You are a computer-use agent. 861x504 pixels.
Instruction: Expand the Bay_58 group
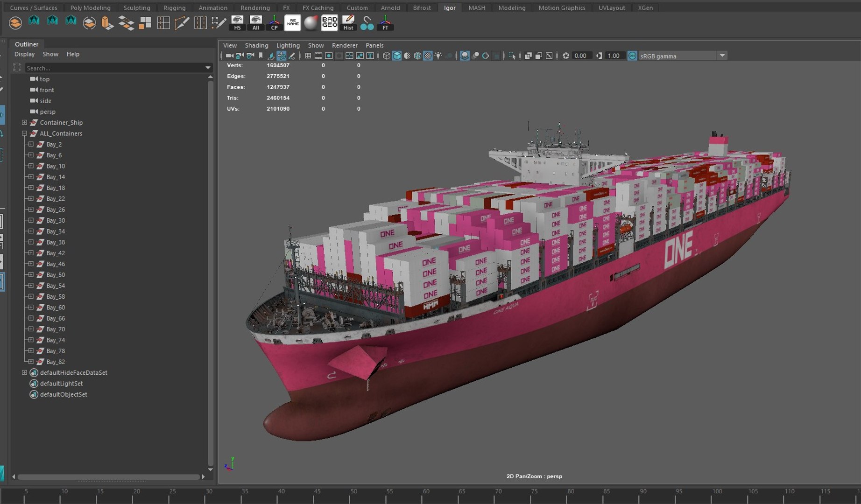click(x=31, y=296)
